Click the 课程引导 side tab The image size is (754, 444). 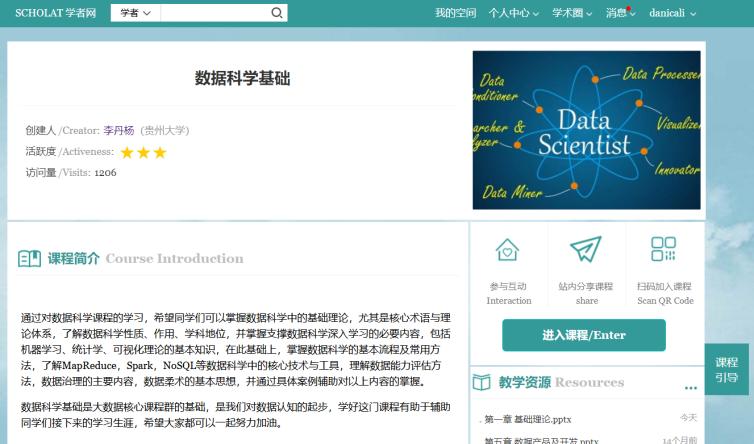(727, 369)
